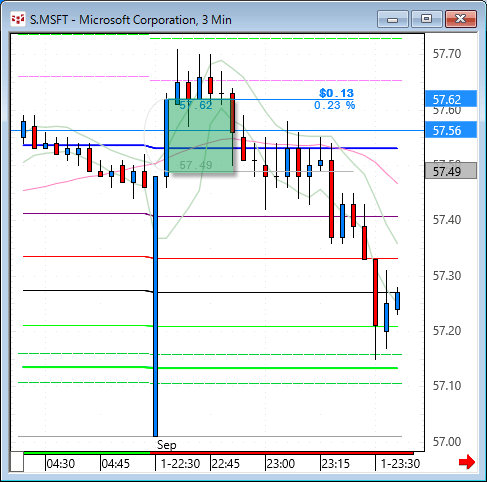Viewport: 487px width, 482px height.
Task: Click the 57.49 label inside green box
Action: pyautogui.click(x=196, y=165)
